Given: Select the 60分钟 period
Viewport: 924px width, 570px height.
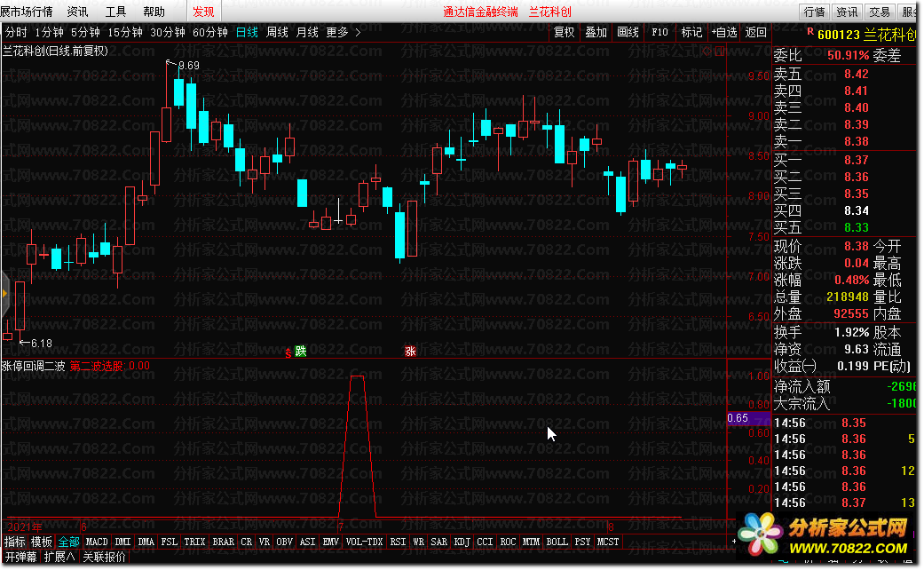Looking at the screenshot, I should pyautogui.click(x=210, y=33).
